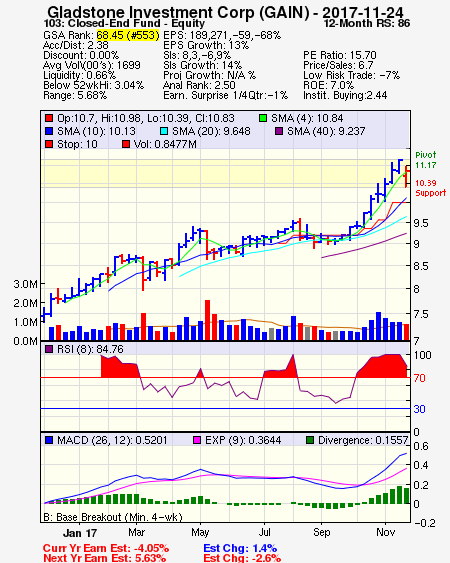This screenshot has height=563, width=450.
Task: Click the 'Nov' date axis label
Action: click(x=385, y=532)
